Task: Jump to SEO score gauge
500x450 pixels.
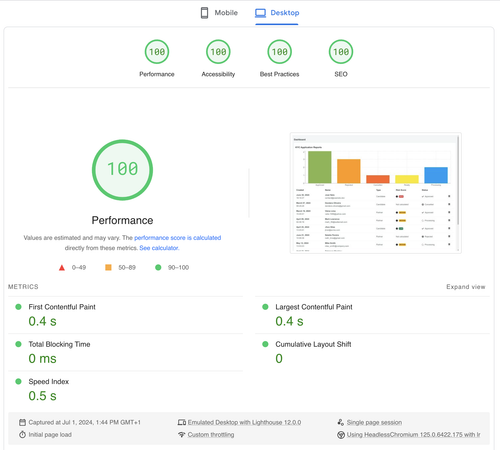Action: [x=341, y=52]
